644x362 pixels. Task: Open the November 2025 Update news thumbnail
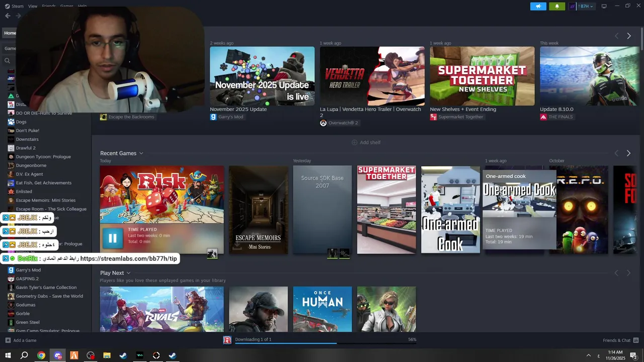click(x=262, y=76)
